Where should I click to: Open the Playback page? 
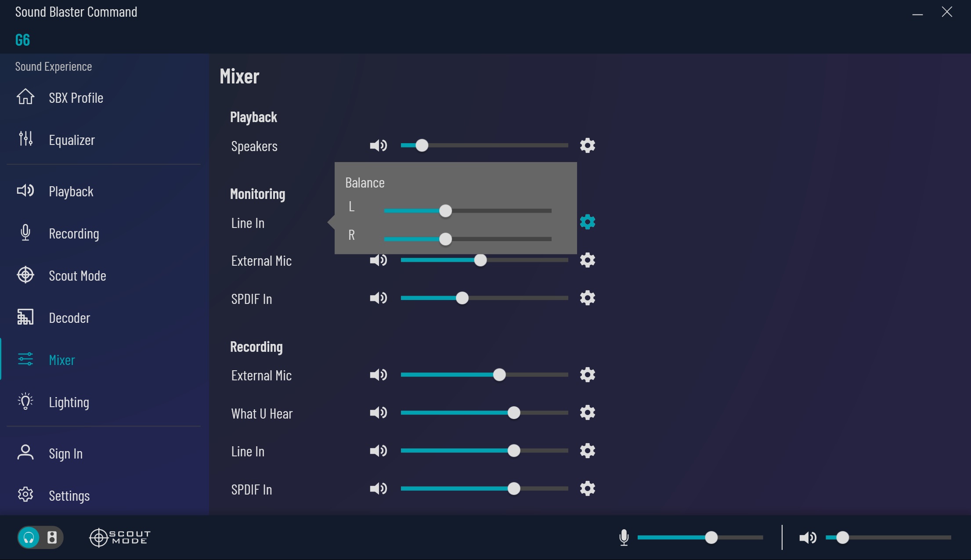71,191
